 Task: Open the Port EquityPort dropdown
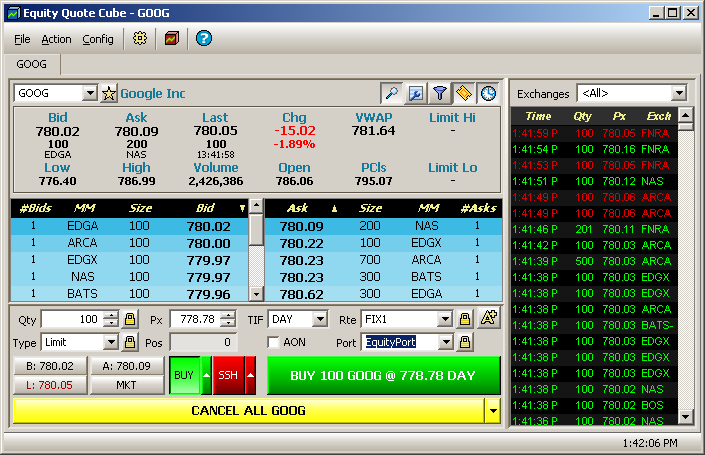[x=446, y=343]
